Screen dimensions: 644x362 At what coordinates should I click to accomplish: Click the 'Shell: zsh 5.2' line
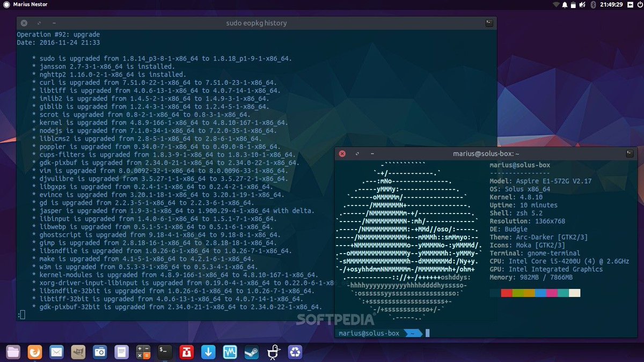coord(516,213)
